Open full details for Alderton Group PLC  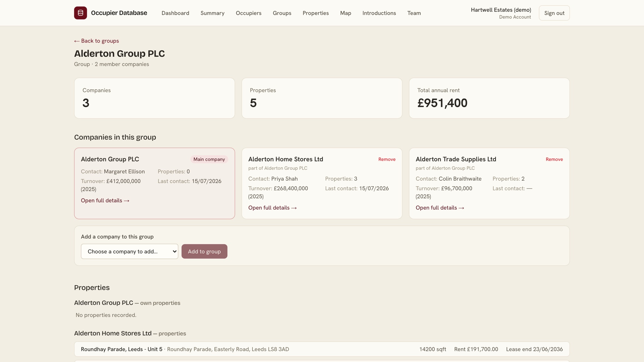105,200
